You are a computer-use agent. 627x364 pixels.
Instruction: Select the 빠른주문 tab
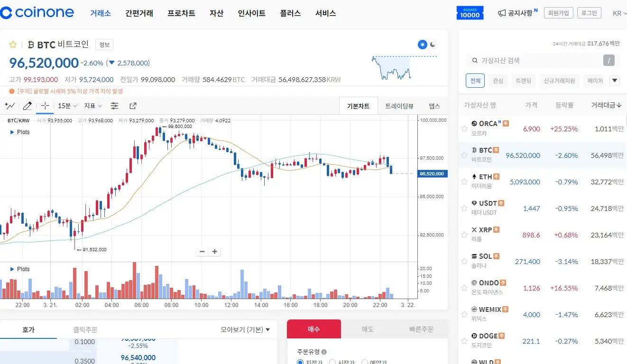[x=421, y=329]
